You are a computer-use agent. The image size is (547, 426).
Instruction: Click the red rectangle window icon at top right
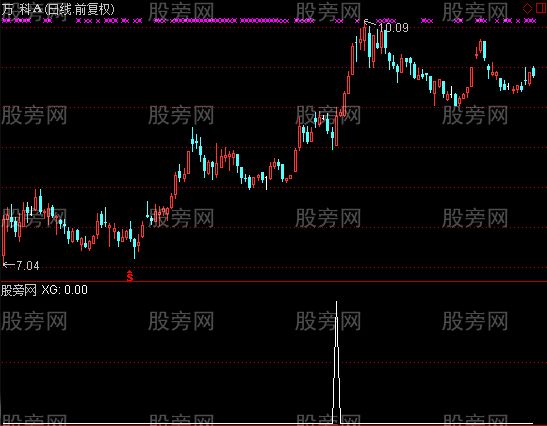(x=541, y=8)
